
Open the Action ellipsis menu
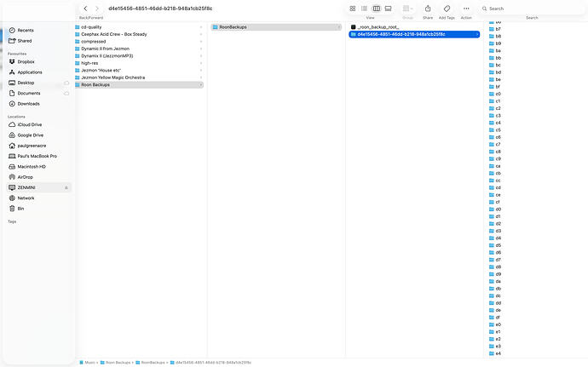coord(466,9)
